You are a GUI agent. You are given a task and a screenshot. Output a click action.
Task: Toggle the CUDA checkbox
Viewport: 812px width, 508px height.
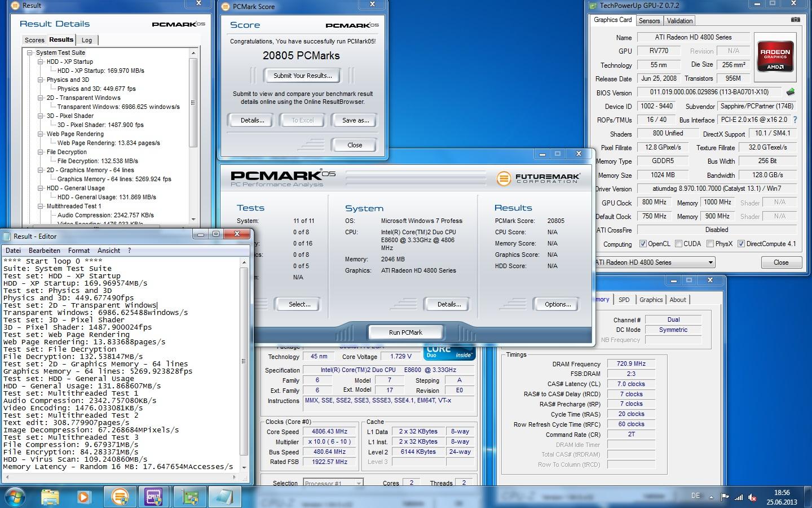(678, 244)
